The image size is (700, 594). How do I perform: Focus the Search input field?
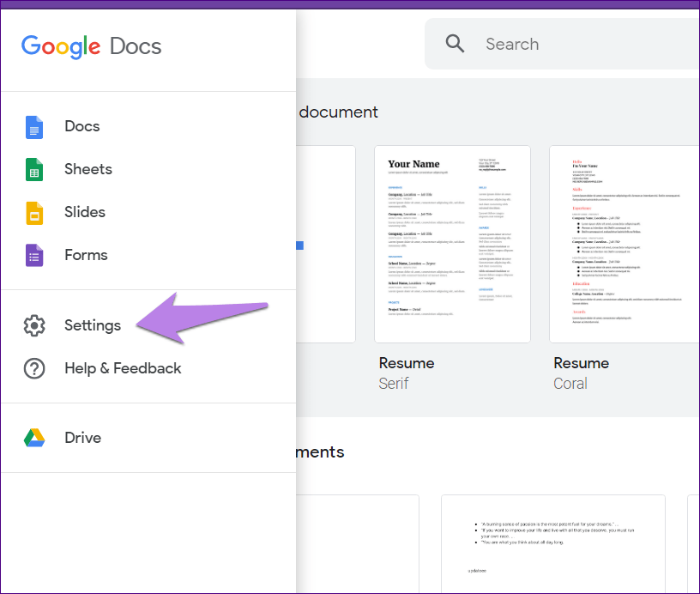[583, 45]
